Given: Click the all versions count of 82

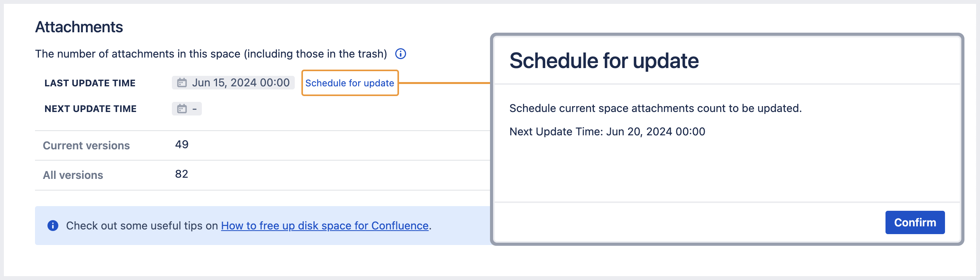Looking at the screenshot, I should pyautogui.click(x=182, y=174).
